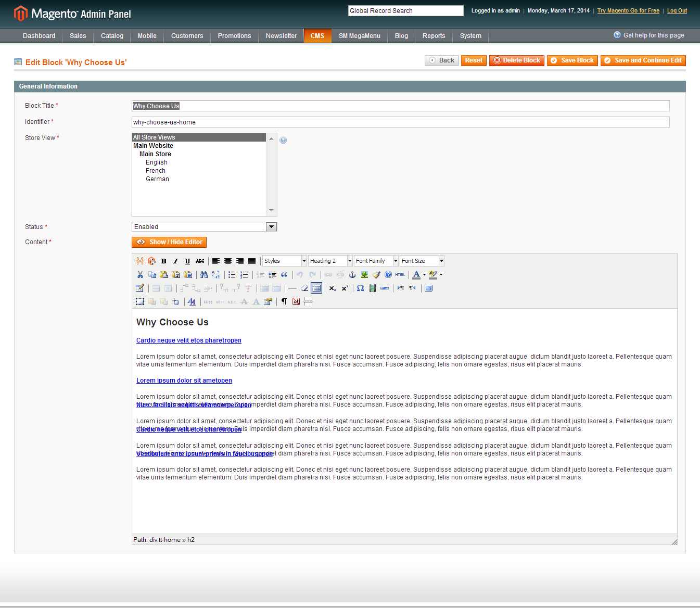The image size is (700, 608).
Task: Apply subscript formatting
Action: [x=333, y=288]
